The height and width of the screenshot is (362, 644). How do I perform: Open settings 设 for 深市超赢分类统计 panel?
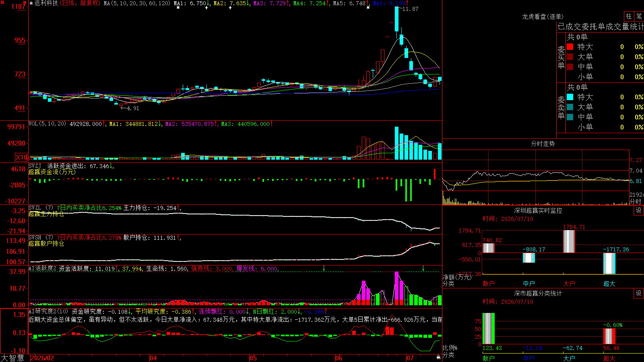[639, 294]
